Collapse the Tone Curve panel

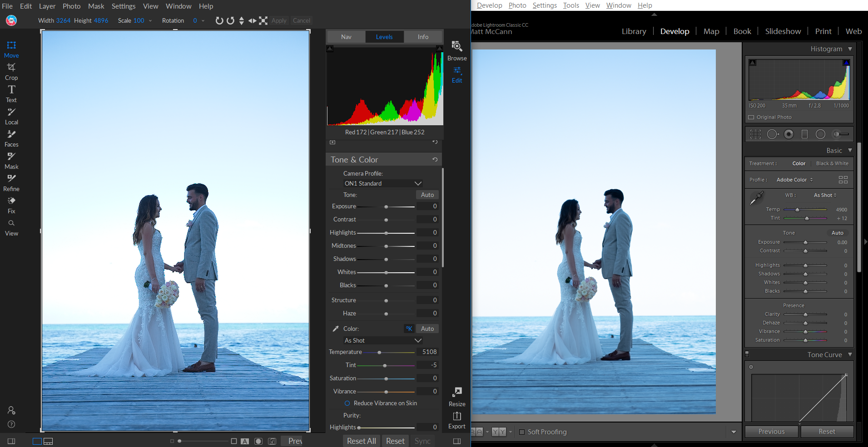(850, 354)
